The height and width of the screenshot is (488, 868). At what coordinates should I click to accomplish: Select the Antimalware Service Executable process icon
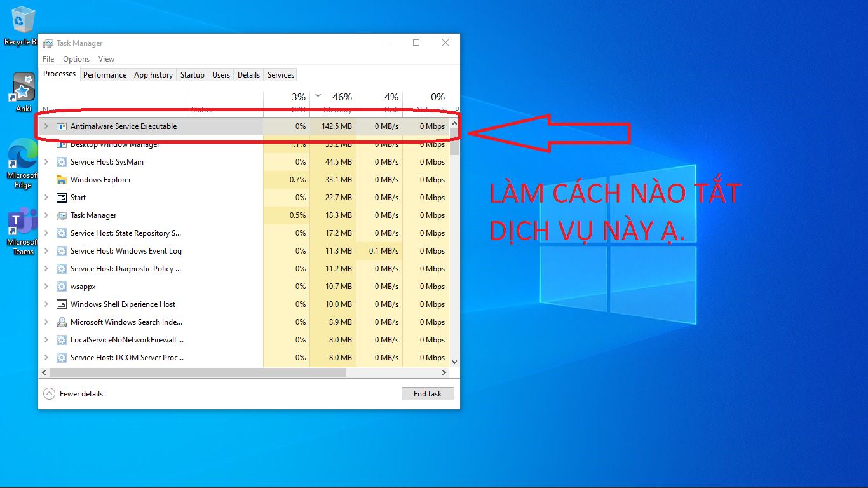[61, 126]
